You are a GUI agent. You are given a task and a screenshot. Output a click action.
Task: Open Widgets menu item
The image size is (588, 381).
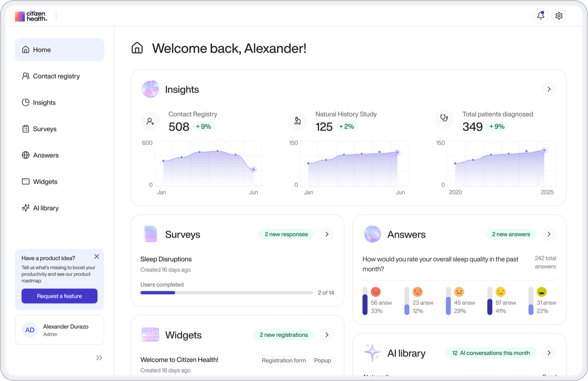tap(60, 182)
